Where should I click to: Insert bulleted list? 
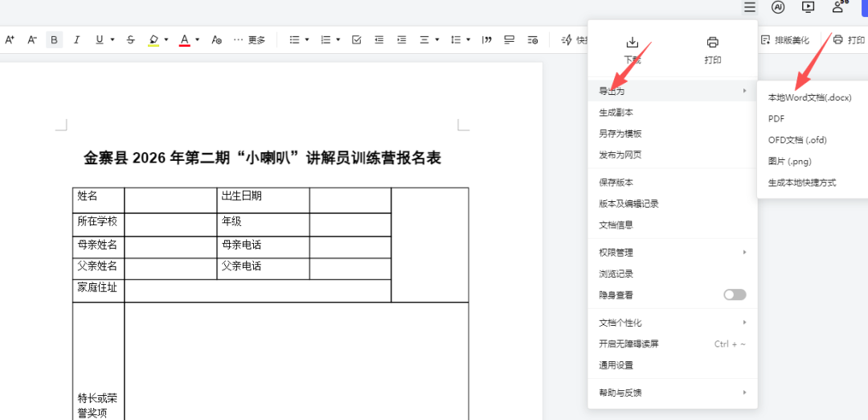(294, 40)
